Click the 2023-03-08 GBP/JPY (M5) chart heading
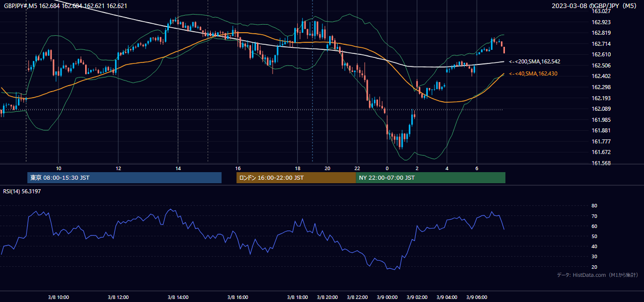Image resolution: width=644 pixels, height=302 pixels. tap(595, 6)
